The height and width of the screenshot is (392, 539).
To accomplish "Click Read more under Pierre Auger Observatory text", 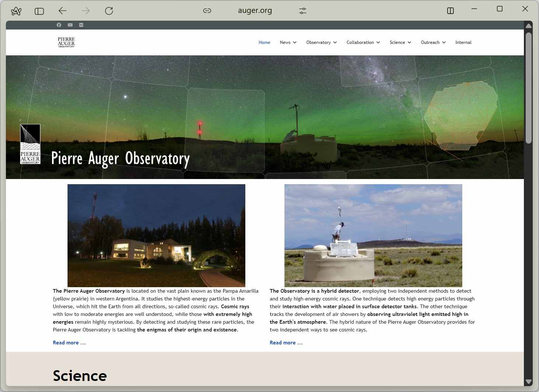I will click(x=69, y=343).
